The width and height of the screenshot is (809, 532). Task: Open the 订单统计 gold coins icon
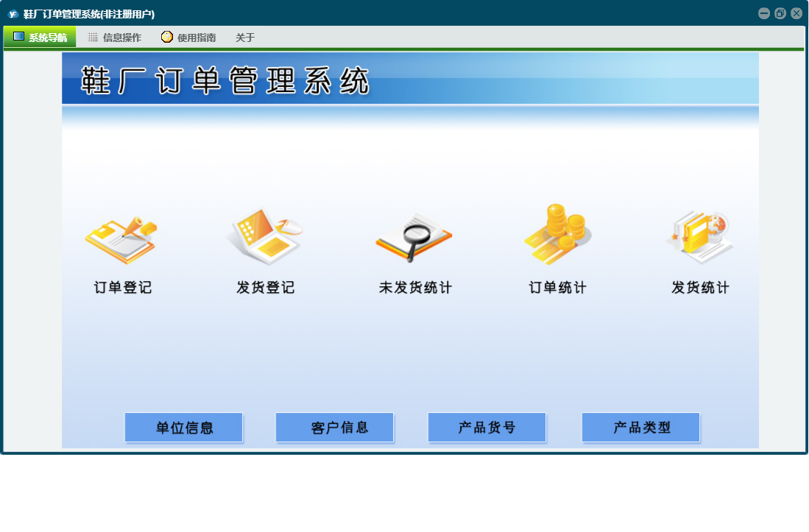pos(558,234)
